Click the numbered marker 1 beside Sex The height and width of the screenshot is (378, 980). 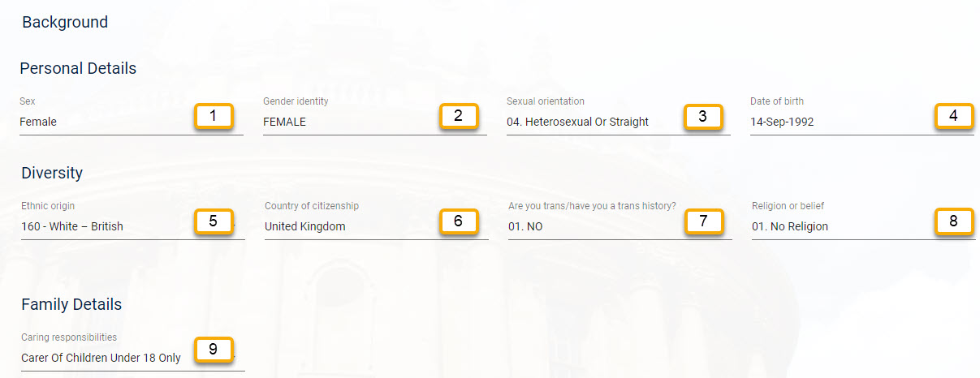(x=214, y=116)
